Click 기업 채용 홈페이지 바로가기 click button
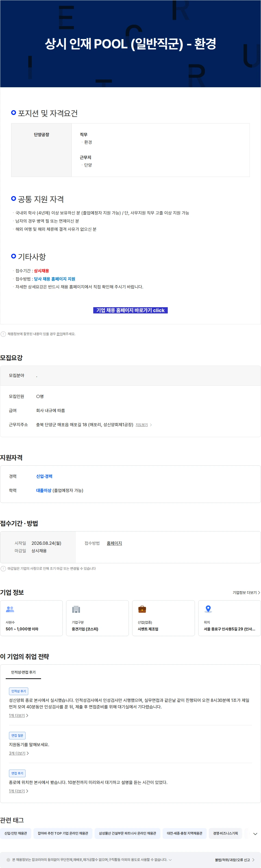 pyautogui.click(x=130, y=310)
